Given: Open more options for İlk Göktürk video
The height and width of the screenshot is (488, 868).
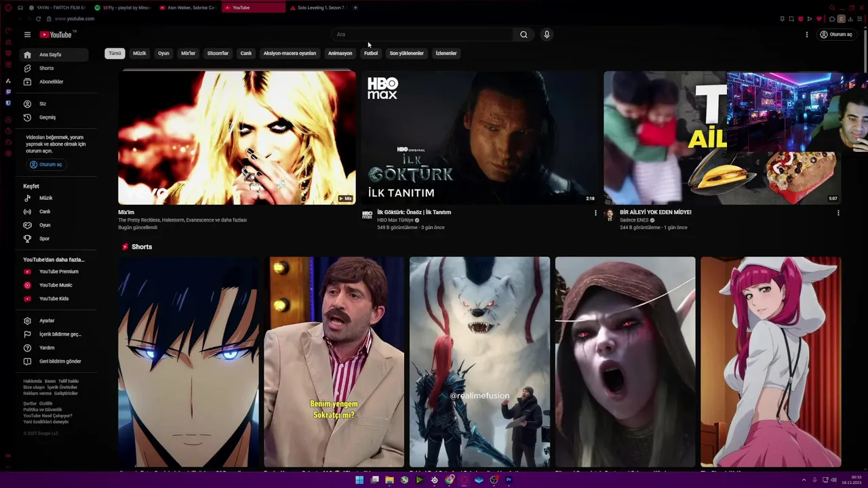Looking at the screenshot, I should coord(595,213).
